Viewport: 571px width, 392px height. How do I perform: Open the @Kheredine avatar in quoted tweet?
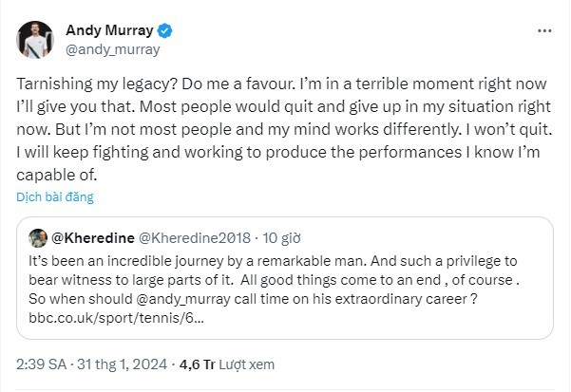pos(38,238)
